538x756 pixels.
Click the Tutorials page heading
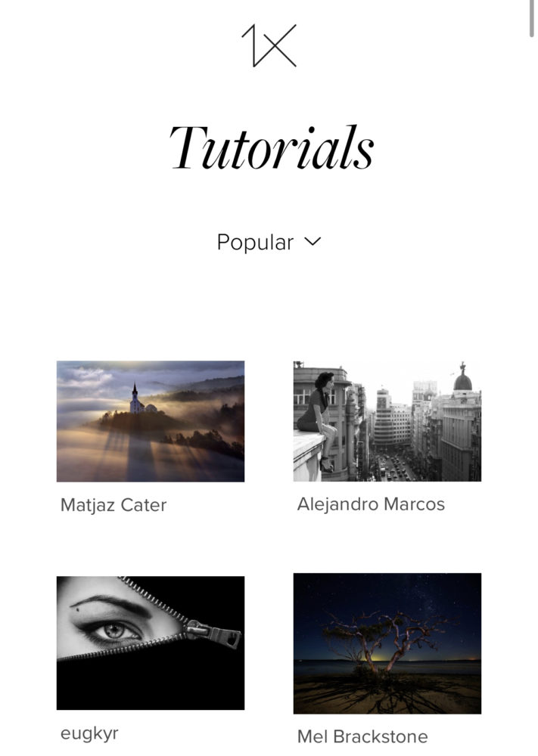[272, 147]
